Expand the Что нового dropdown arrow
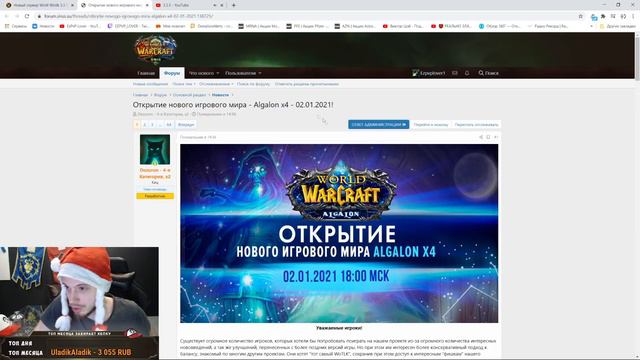Screen dimensions: 640x360 218,73
